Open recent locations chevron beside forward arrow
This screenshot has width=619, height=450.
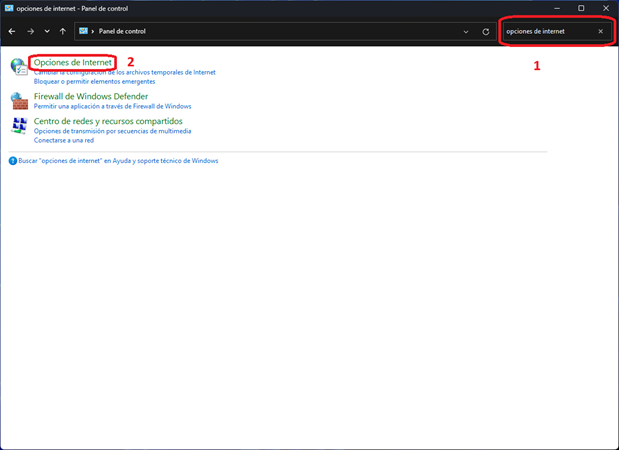pyautogui.click(x=47, y=32)
